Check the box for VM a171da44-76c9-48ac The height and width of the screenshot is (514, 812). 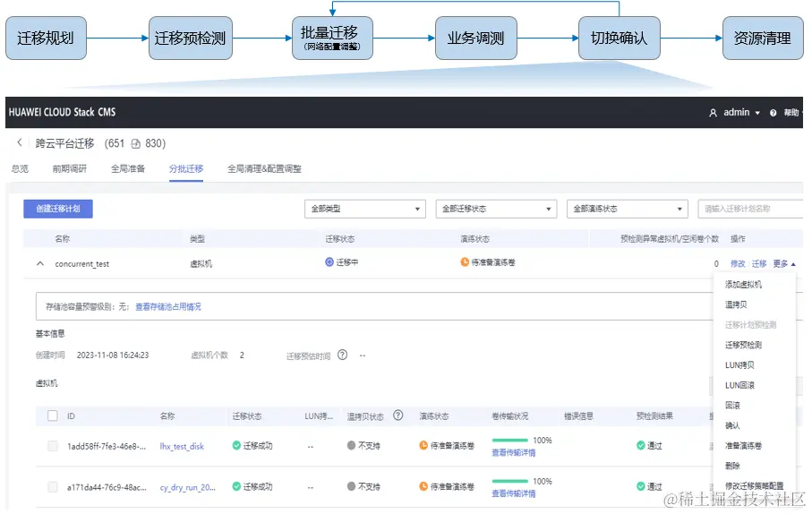pos(52,487)
